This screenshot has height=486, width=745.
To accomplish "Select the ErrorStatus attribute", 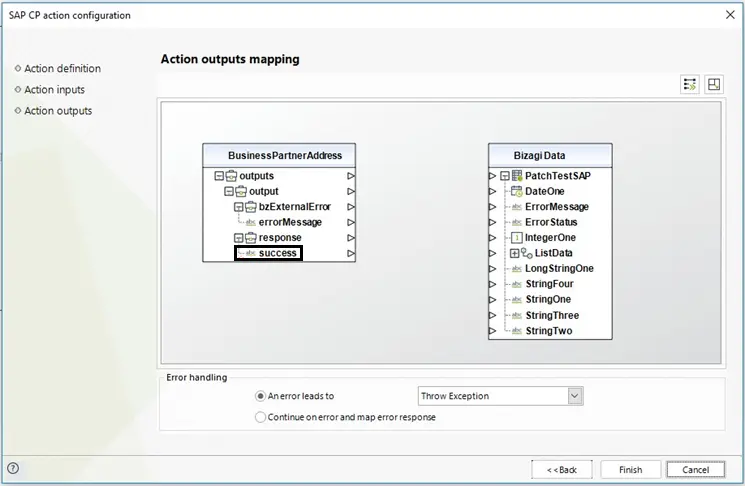I will [551, 222].
